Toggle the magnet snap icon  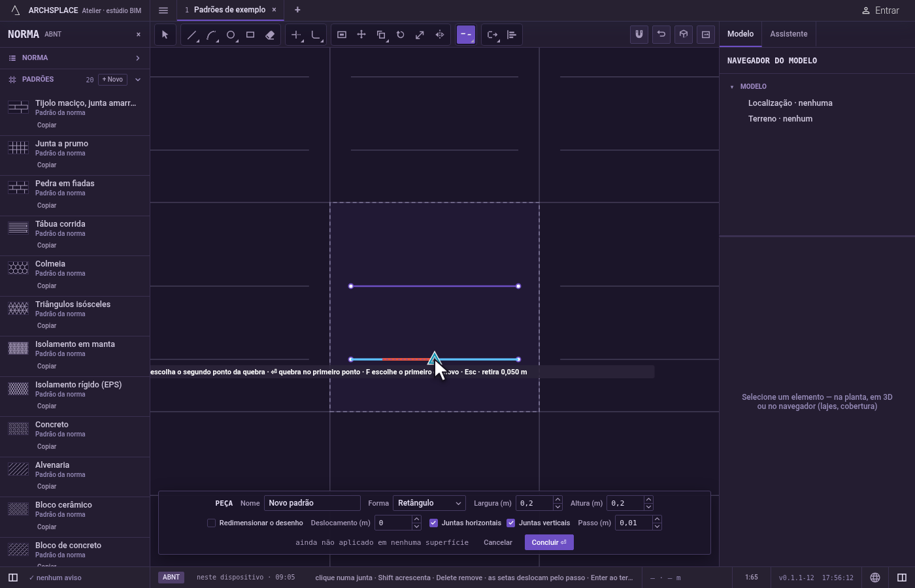coord(639,35)
